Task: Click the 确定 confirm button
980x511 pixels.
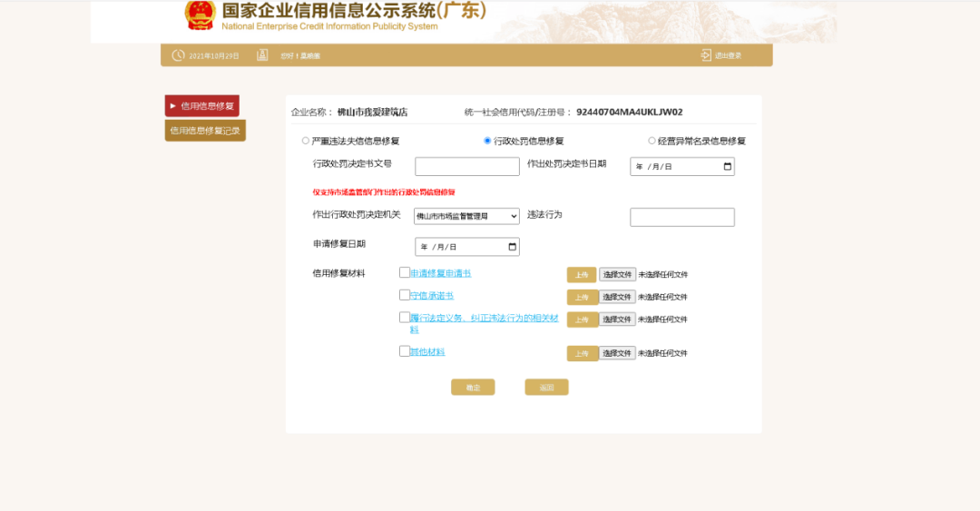Action: (x=473, y=388)
